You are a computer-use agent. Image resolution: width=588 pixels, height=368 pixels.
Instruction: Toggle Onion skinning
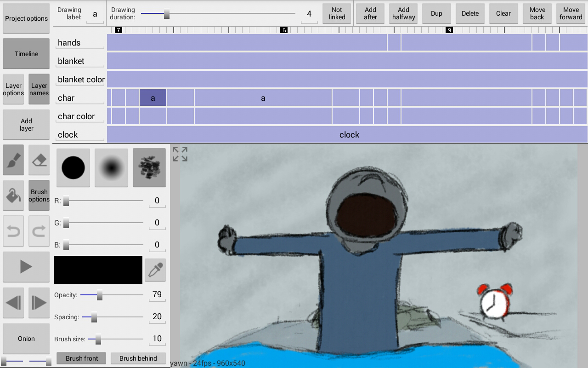point(26,339)
